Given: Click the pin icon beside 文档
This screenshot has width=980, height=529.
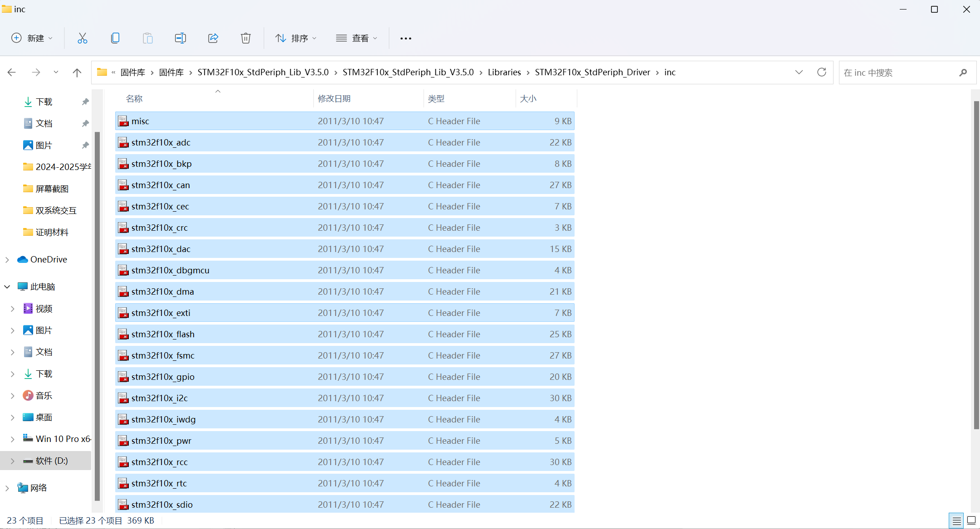Looking at the screenshot, I should point(85,123).
